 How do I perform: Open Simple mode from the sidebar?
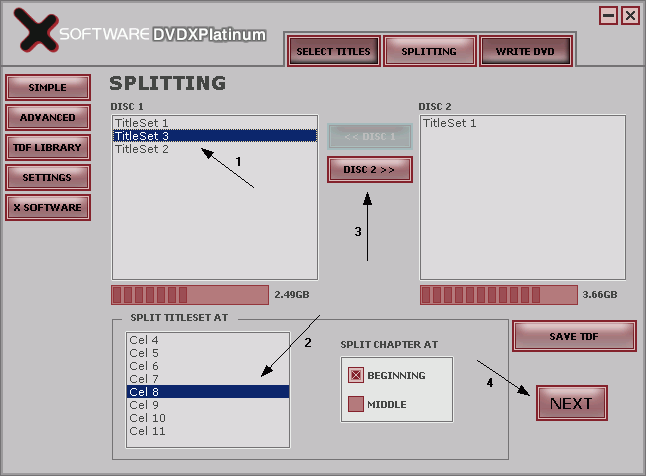[x=47, y=87]
